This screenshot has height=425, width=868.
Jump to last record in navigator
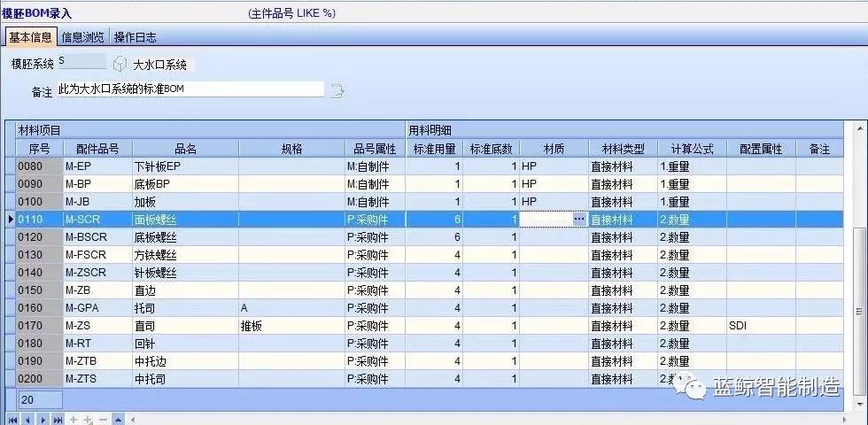click(58, 419)
